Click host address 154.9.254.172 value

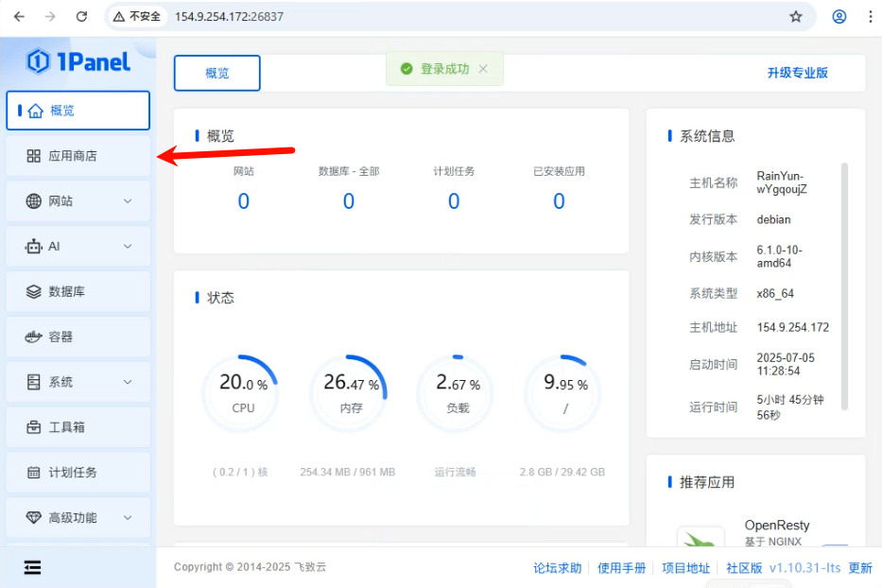[x=793, y=327]
